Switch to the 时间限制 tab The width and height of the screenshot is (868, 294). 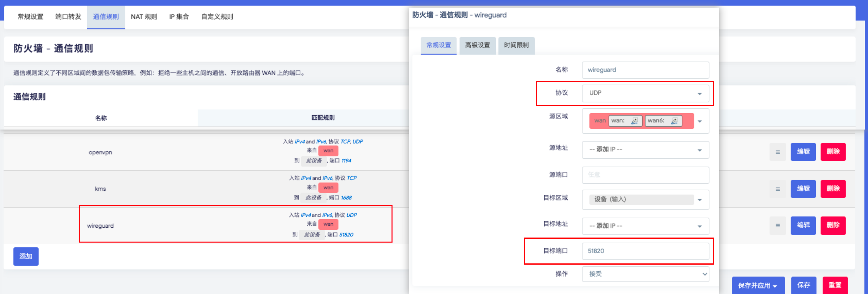pyautogui.click(x=516, y=45)
